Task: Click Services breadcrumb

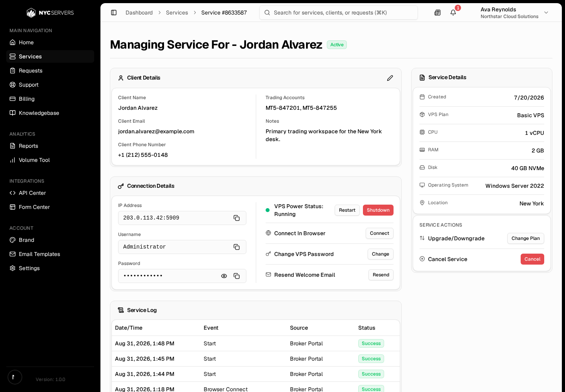Action: coord(177,13)
